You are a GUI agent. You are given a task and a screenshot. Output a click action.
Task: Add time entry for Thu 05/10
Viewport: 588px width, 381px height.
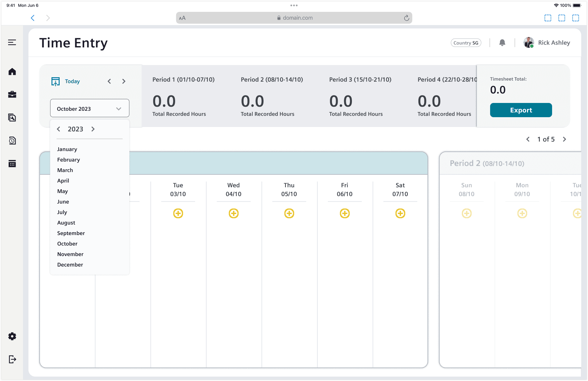point(289,213)
